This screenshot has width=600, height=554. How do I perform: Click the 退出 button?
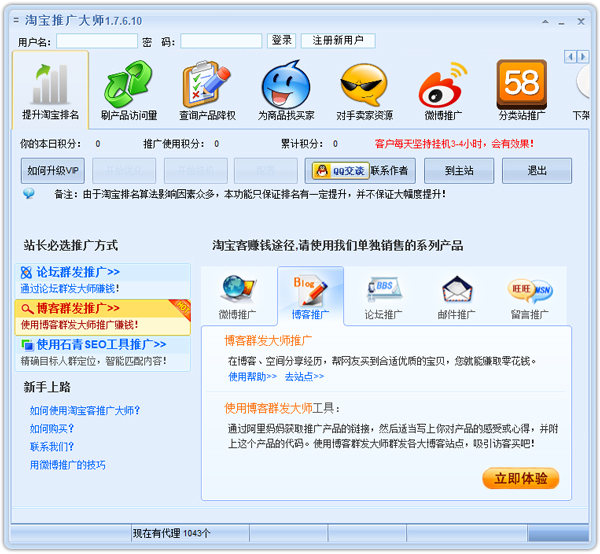tap(537, 171)
